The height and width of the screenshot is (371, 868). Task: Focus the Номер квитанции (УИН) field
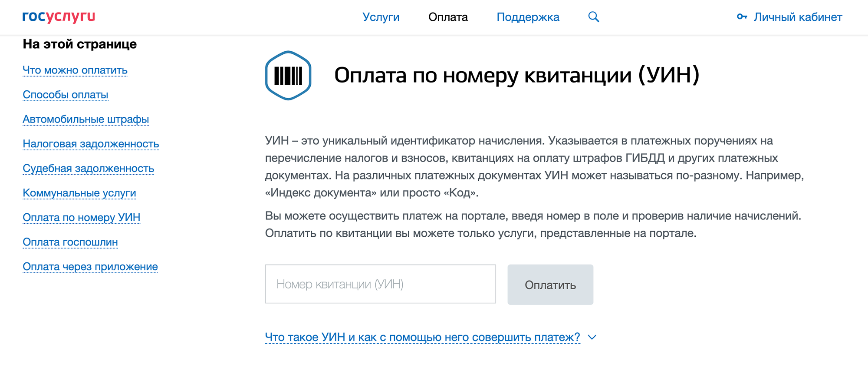click(x=380, y=284)
